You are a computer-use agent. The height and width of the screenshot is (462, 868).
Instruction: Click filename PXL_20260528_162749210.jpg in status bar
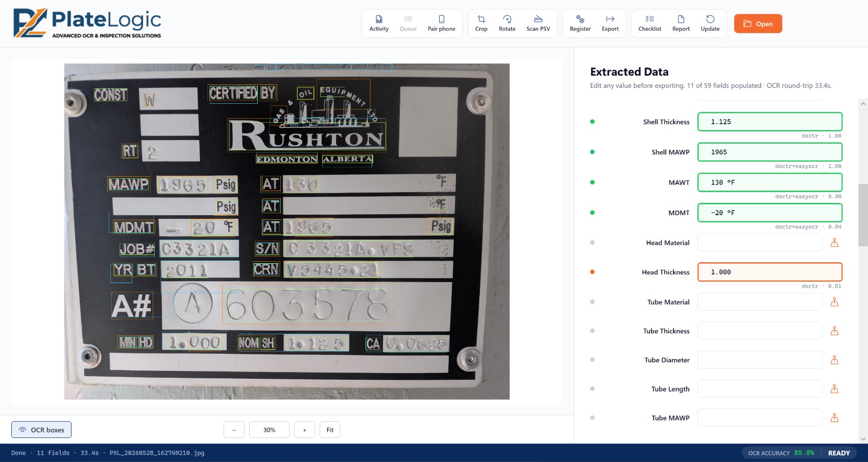point(157,453)
